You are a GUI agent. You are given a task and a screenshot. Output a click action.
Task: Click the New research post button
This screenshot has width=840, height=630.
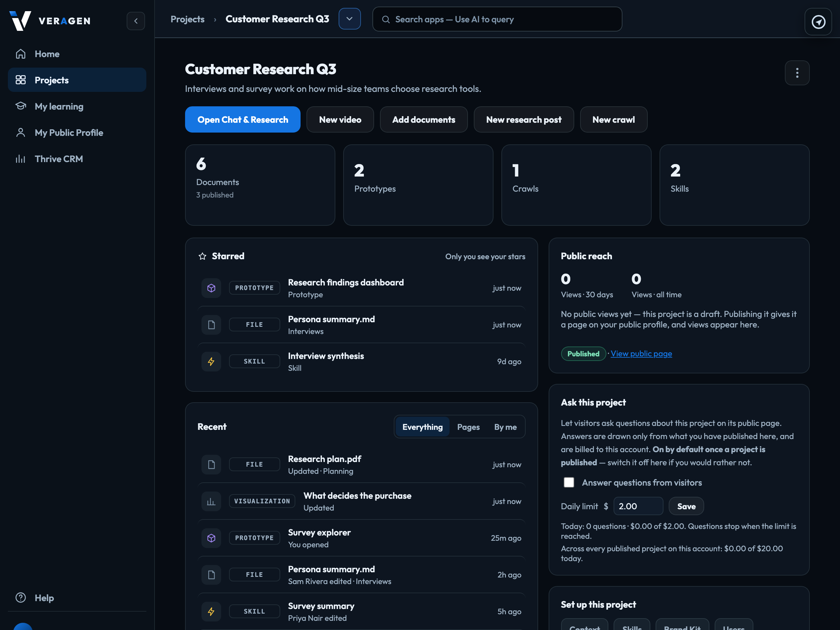point(524,119)
